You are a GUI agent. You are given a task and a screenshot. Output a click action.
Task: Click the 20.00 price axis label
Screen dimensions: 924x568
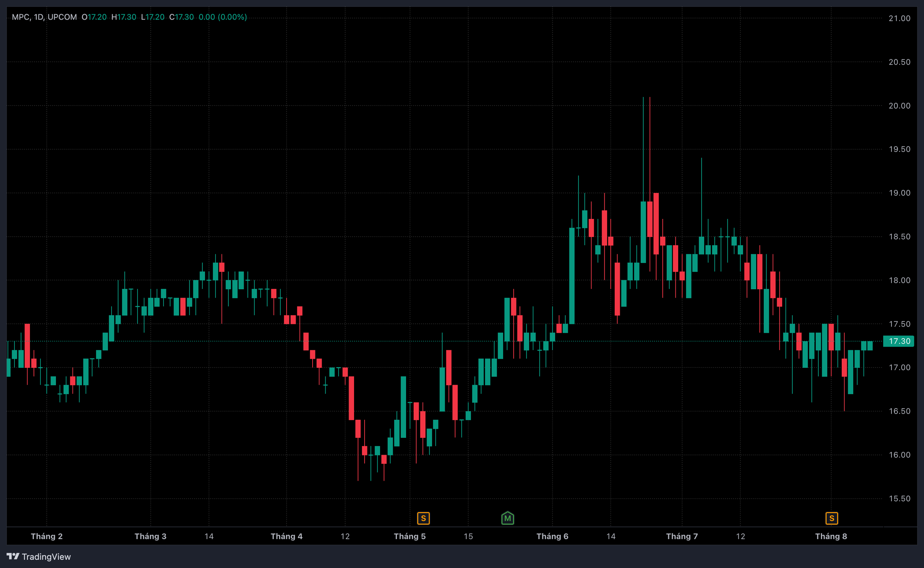click(899, 106)
